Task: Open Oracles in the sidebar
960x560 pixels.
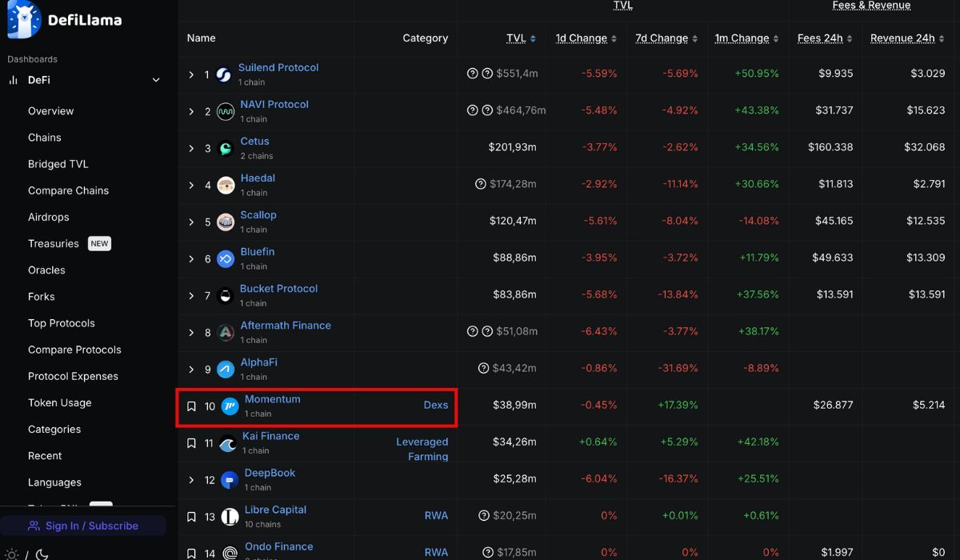Action: 46,270
